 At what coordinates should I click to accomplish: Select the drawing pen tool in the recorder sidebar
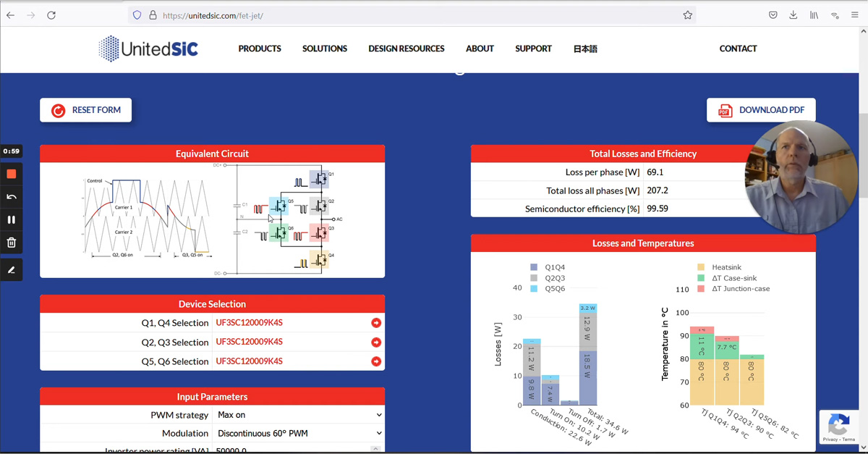[11, 269]
